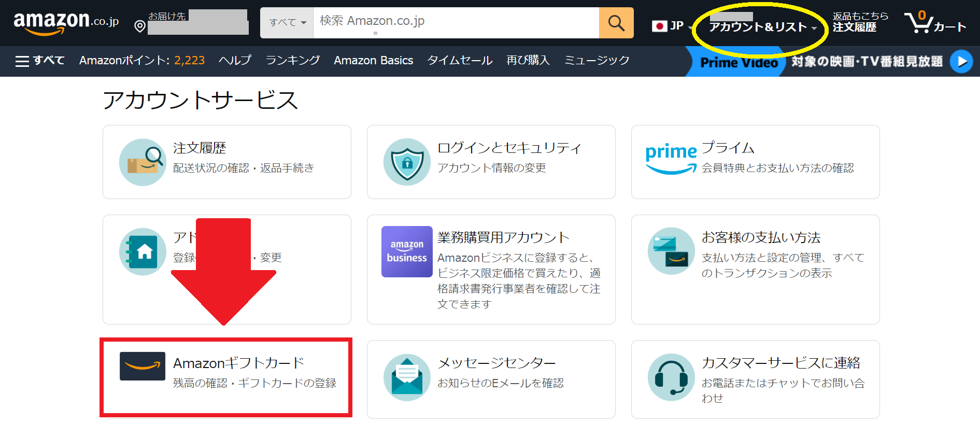The height and width of the screenshot is (423, 980).
Task: Open ミュージック in navigation bar
Action: point(596,61)
